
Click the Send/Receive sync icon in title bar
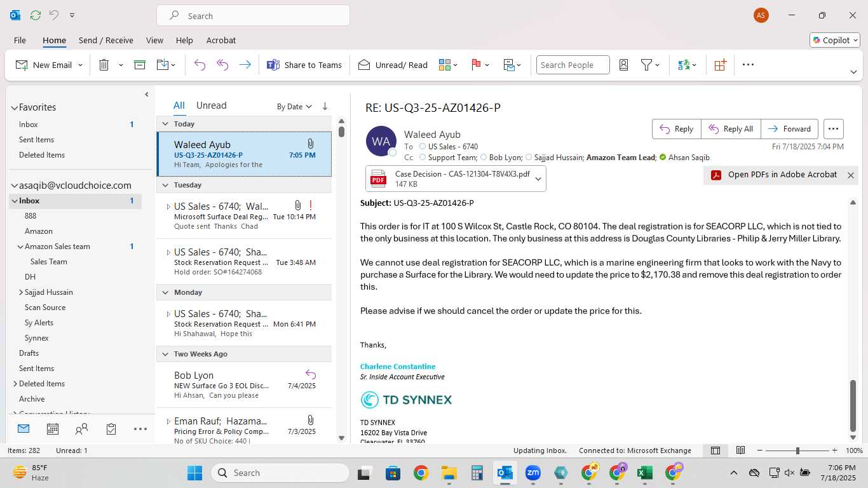pos(35,15)
